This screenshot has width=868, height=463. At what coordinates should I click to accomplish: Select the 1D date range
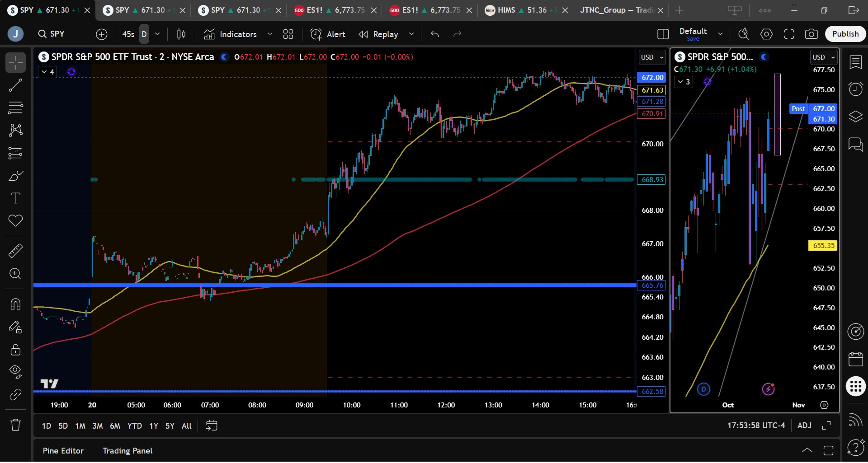click(47, 426)
